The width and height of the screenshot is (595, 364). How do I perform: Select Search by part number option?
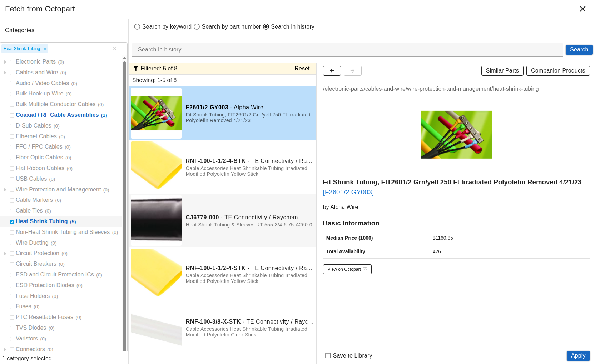[197, 27]
